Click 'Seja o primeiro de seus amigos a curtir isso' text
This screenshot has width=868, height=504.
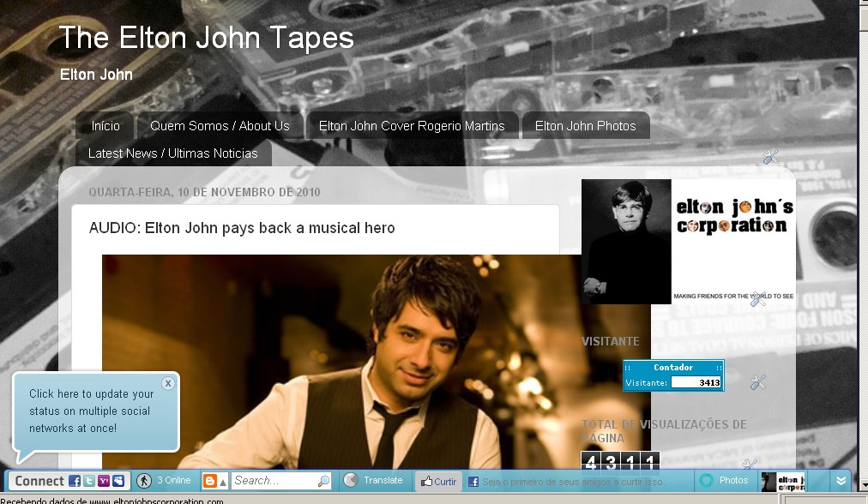point(573,482)
